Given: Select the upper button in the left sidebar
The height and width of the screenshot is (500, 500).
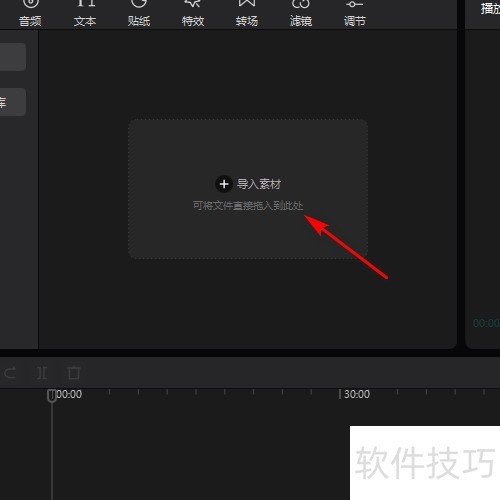Looking at the screenshot, I should point(13,57).
